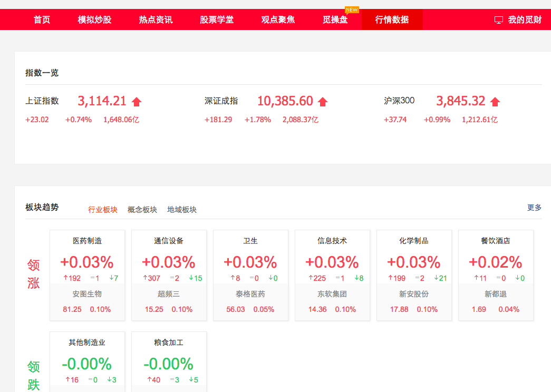Open 模拟炒股 from the top navigation
The width and height of the screenshot is (551, 392).
click(94, 19)
